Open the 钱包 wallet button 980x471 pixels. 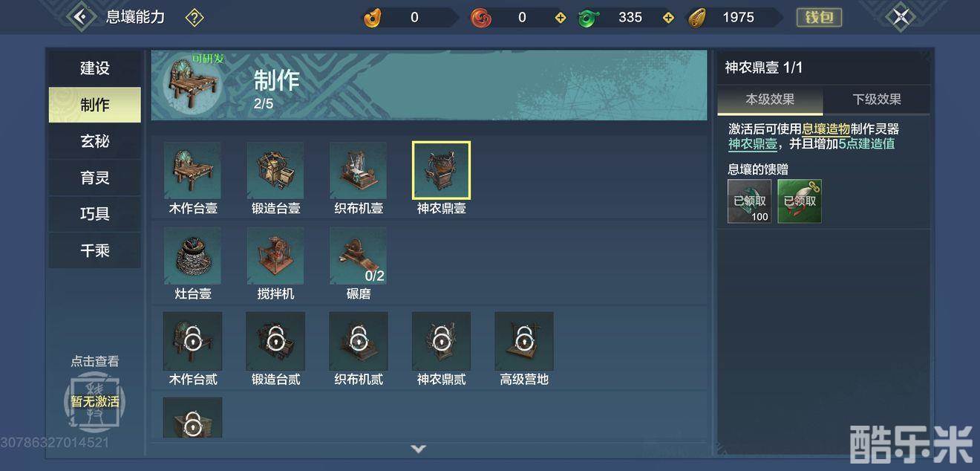point(819,17)
